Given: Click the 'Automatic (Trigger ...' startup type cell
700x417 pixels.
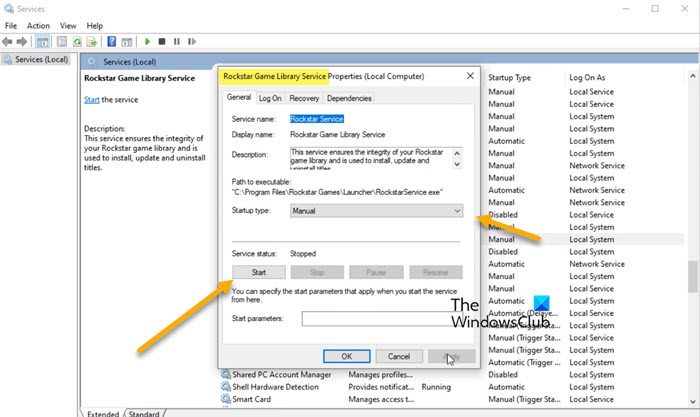Looking at the screenshot, I should tap(524, 362).
